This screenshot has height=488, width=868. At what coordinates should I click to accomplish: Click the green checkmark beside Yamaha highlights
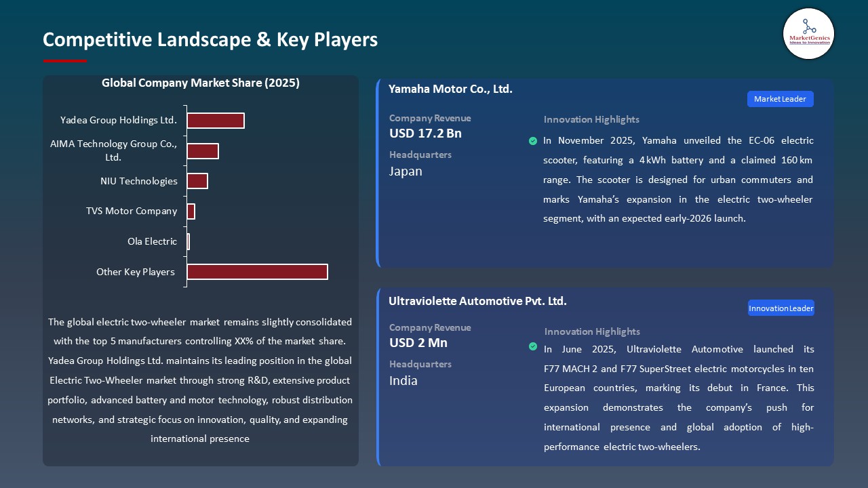click(x=533, y=141)
